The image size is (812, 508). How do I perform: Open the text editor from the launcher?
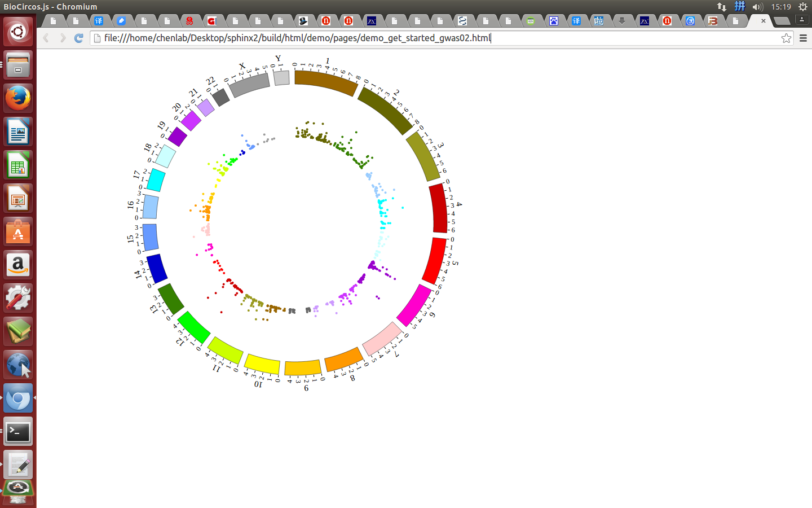coord(18,465)
